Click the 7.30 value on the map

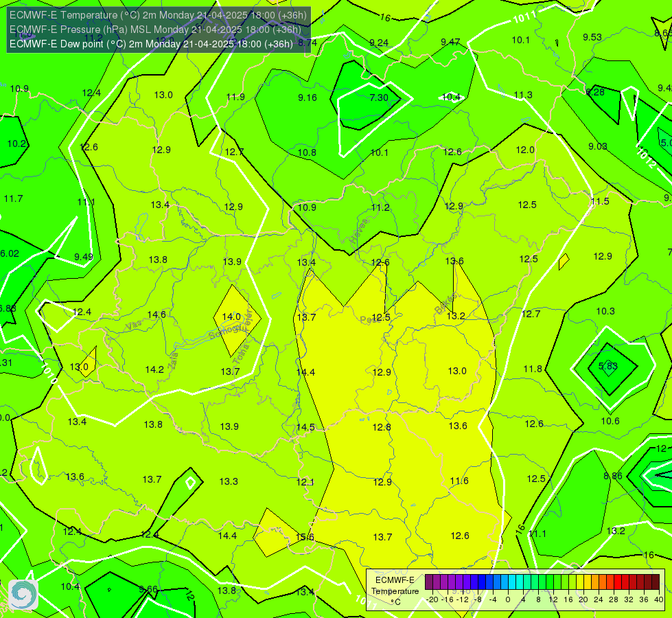tap(379, 98)
